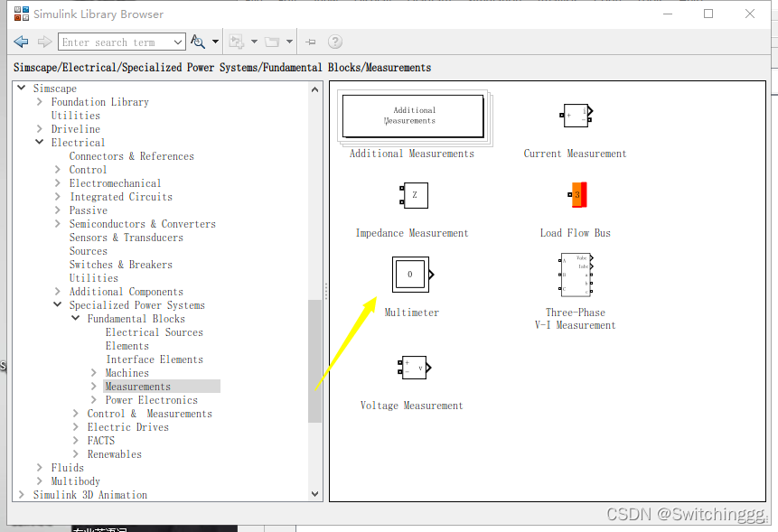Expand the Multibody node
This screenshot has height=532, width=778.
tap(39, 481)
